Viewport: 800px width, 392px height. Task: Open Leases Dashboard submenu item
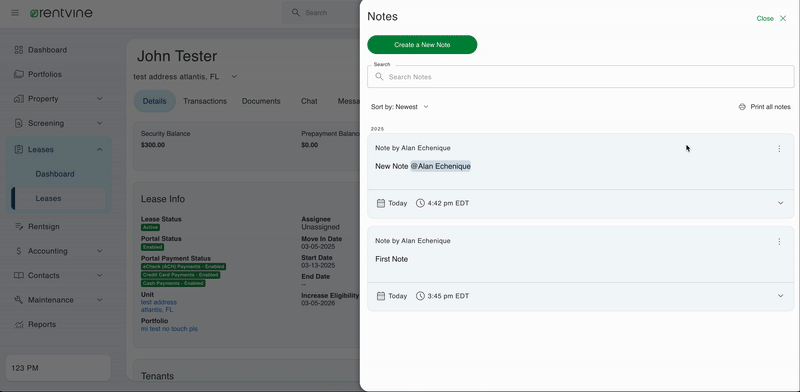point(55,174)
